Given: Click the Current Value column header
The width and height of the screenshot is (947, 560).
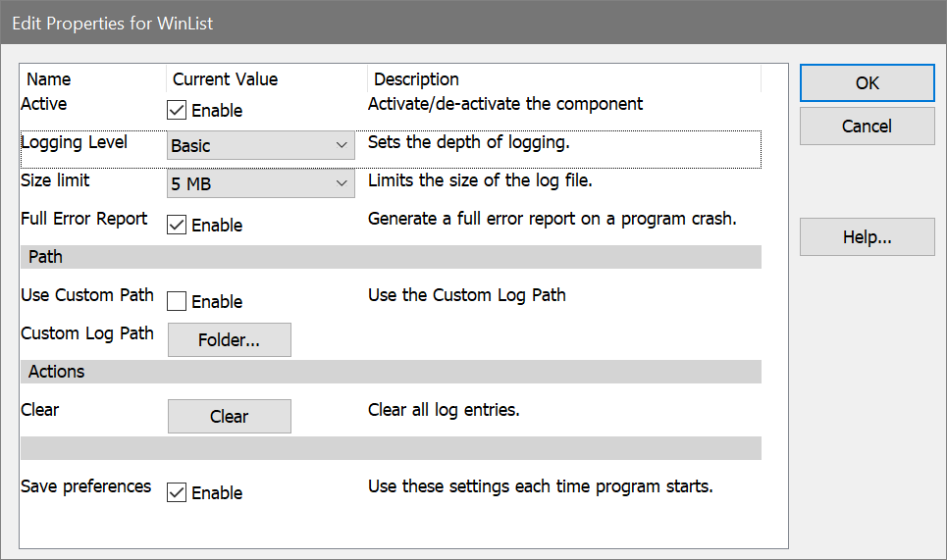Looking at the screenshot, I should click(226, 79).
